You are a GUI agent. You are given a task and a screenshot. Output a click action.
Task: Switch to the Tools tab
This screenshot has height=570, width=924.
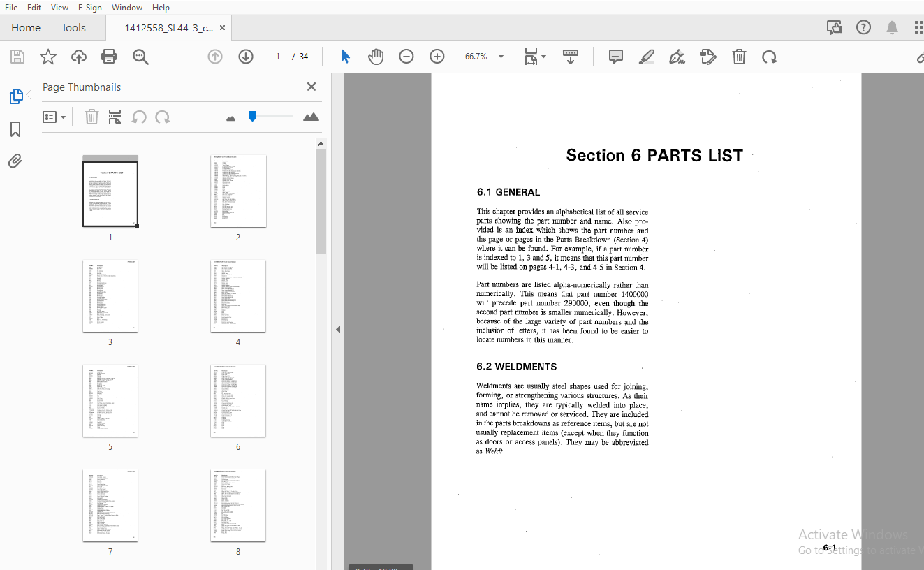point(73,28)
